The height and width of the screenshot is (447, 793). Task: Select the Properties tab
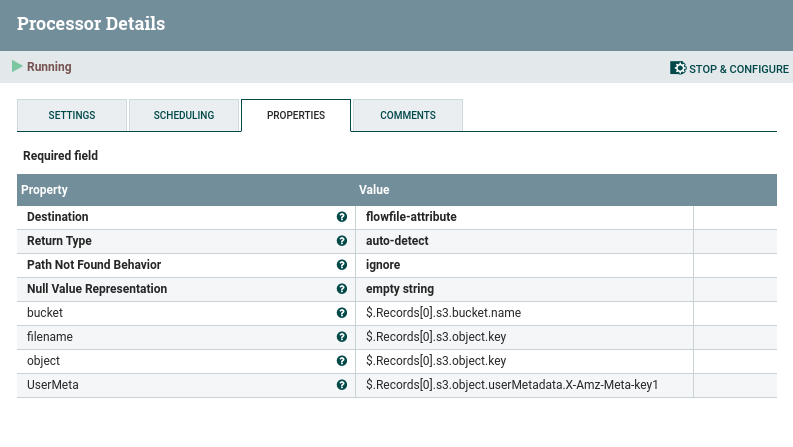tap(296, 115)
